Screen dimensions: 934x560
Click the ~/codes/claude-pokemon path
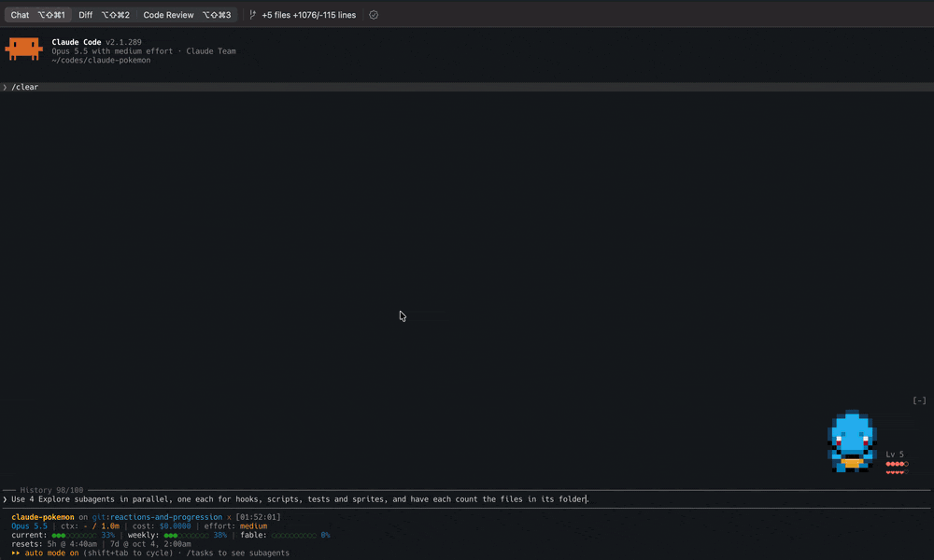(101, 60)
